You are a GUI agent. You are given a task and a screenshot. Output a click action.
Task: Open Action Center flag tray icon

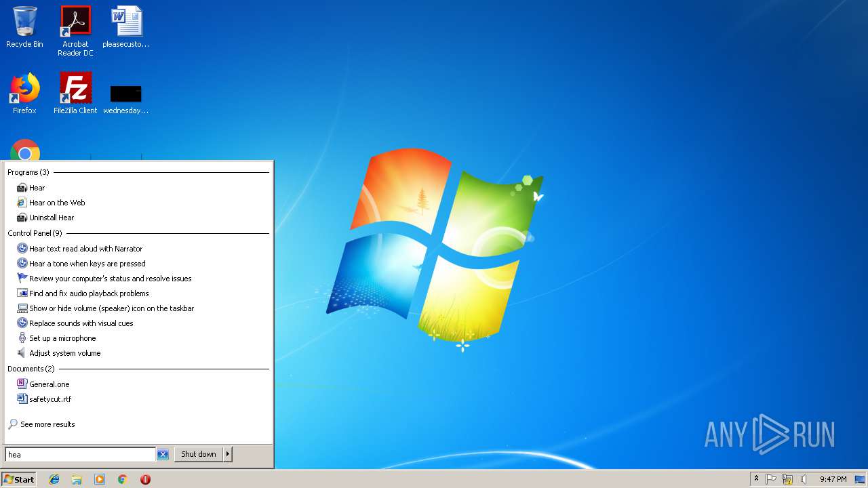771,479
